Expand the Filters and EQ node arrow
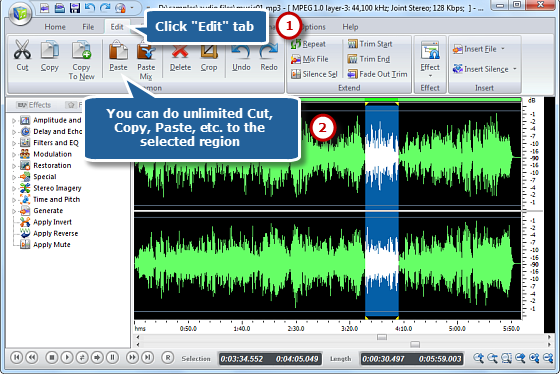Image resolution: width=560 pixels, height=374 pixels. tap(14, 143)
